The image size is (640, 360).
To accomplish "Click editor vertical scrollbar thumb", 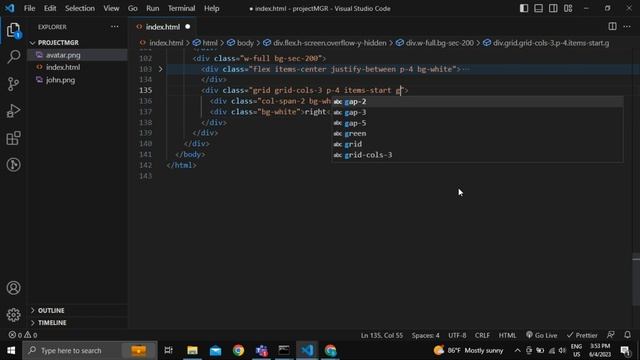I will [636, 279].
